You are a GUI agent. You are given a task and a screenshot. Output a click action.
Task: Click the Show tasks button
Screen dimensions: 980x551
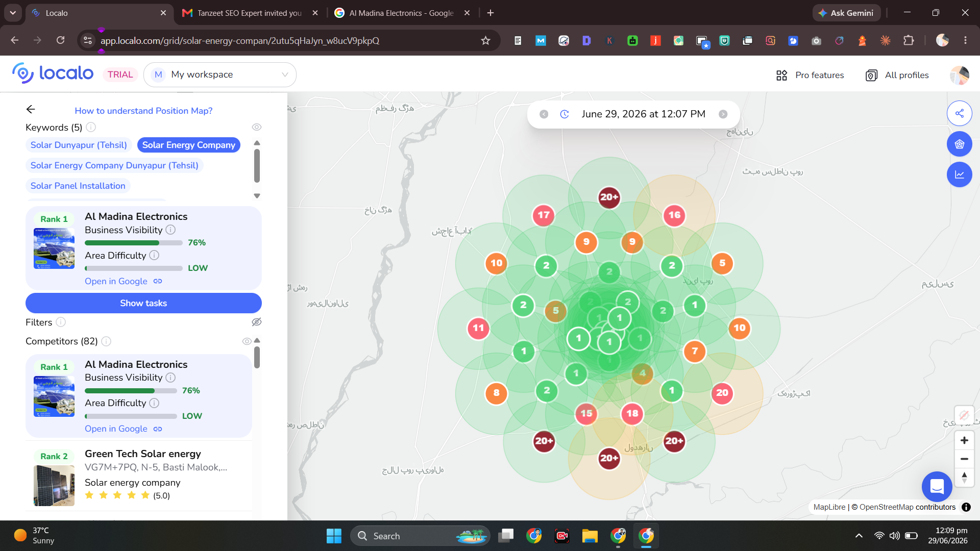(143, 303)
